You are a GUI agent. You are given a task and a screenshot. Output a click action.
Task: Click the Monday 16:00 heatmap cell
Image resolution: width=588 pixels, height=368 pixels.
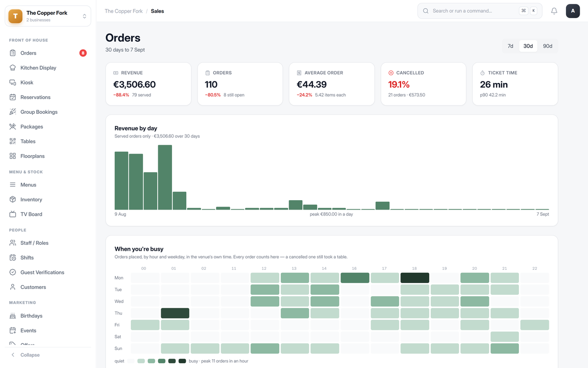tap(355, 278)
